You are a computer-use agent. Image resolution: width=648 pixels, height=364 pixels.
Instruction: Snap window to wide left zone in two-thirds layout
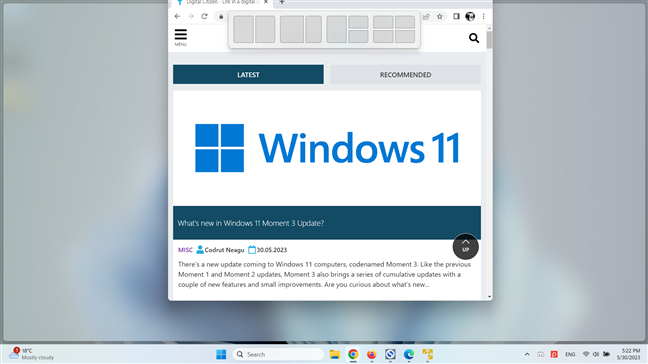pos(292,29)
